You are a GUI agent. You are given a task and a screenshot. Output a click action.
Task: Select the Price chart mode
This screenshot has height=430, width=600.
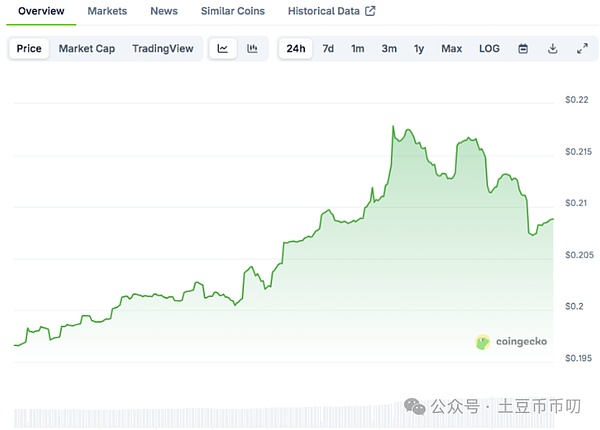[29, 48]
